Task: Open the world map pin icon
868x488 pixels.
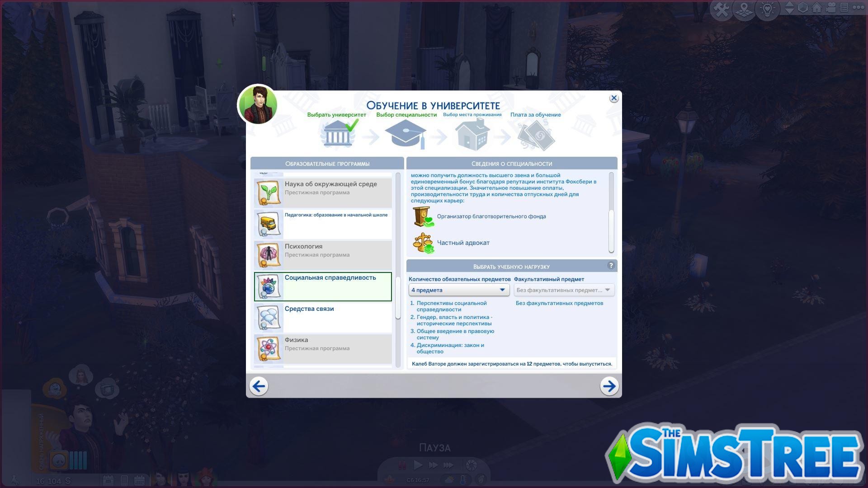Action: point(745,9)
